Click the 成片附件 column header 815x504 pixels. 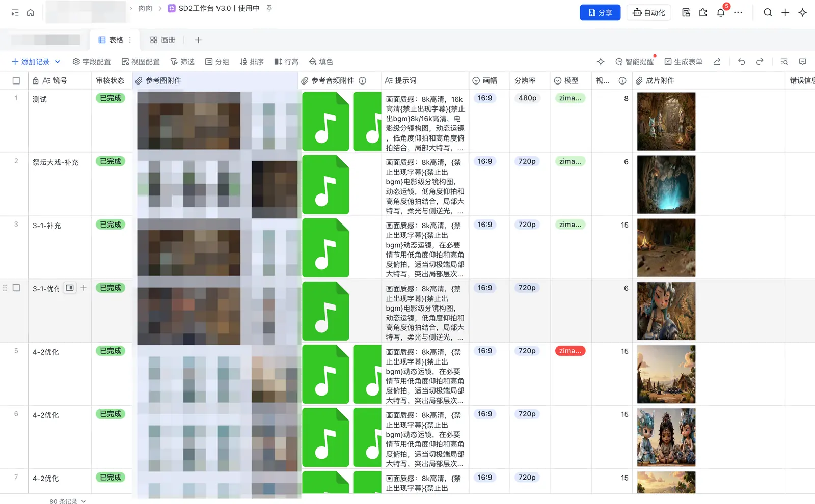708,80
